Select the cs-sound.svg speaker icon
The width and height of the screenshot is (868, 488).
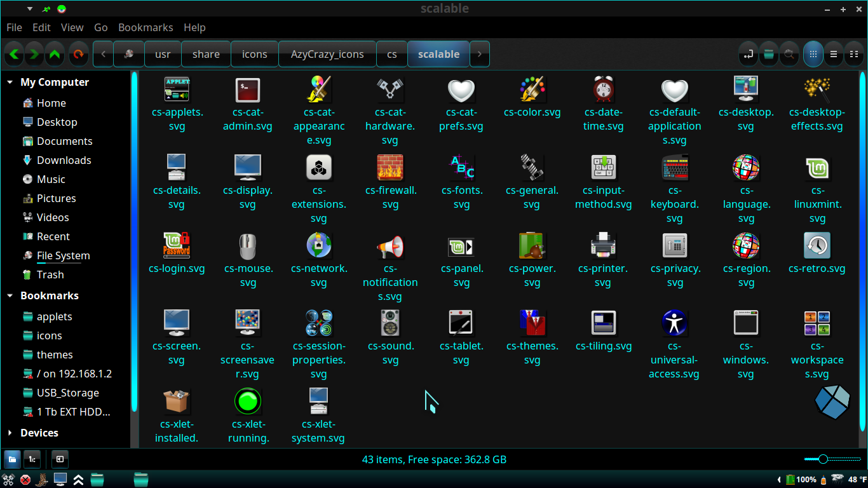point(390,338)
